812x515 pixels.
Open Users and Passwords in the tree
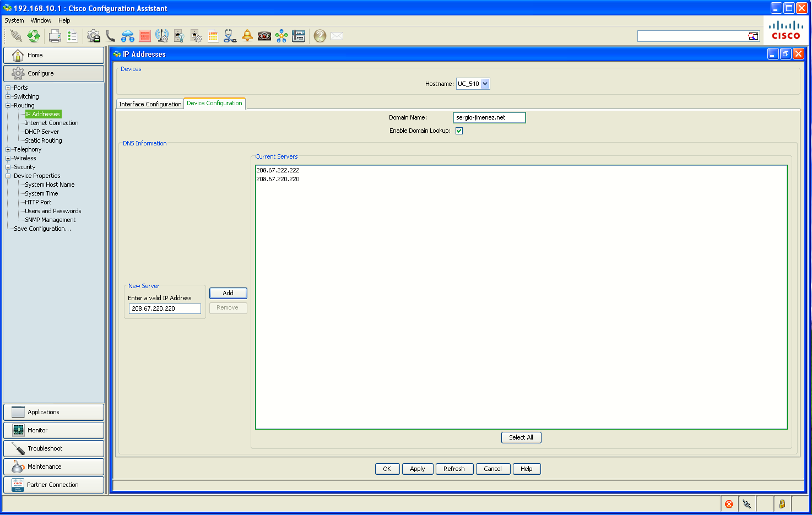(53, 211)
